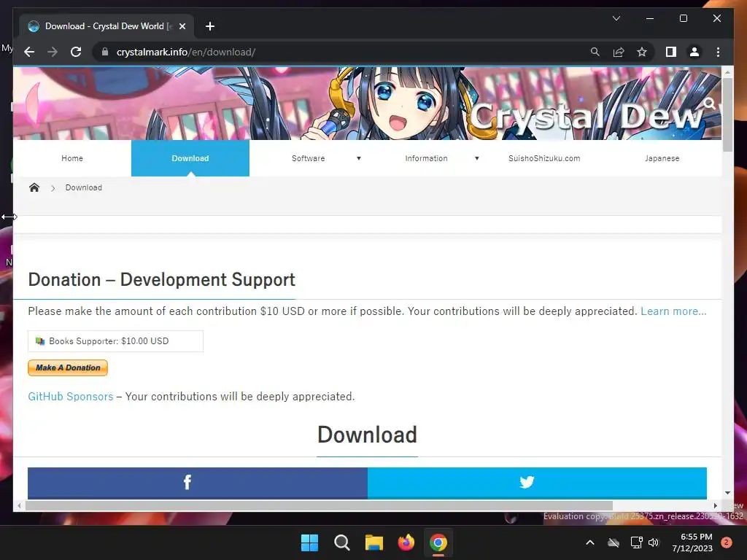Open the Information menu item

pyautogui.click(x=426, y=158)
